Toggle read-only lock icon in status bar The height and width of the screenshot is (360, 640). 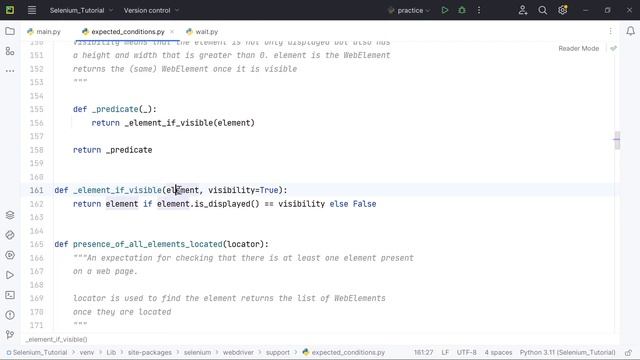628,352
